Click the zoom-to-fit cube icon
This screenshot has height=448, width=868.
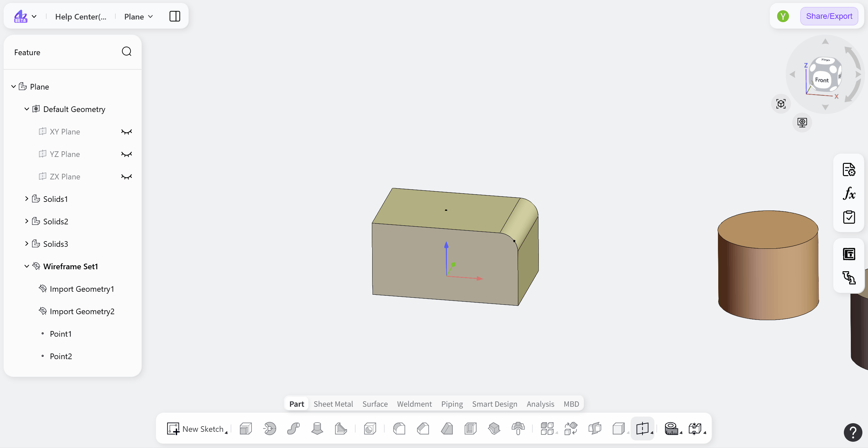coord(781,104)
